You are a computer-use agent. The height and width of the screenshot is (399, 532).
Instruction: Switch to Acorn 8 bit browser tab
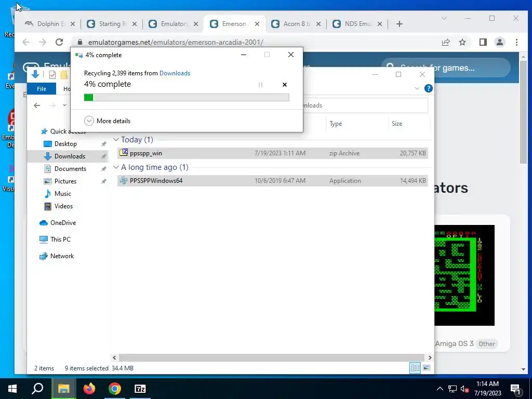tap(297, 24)
